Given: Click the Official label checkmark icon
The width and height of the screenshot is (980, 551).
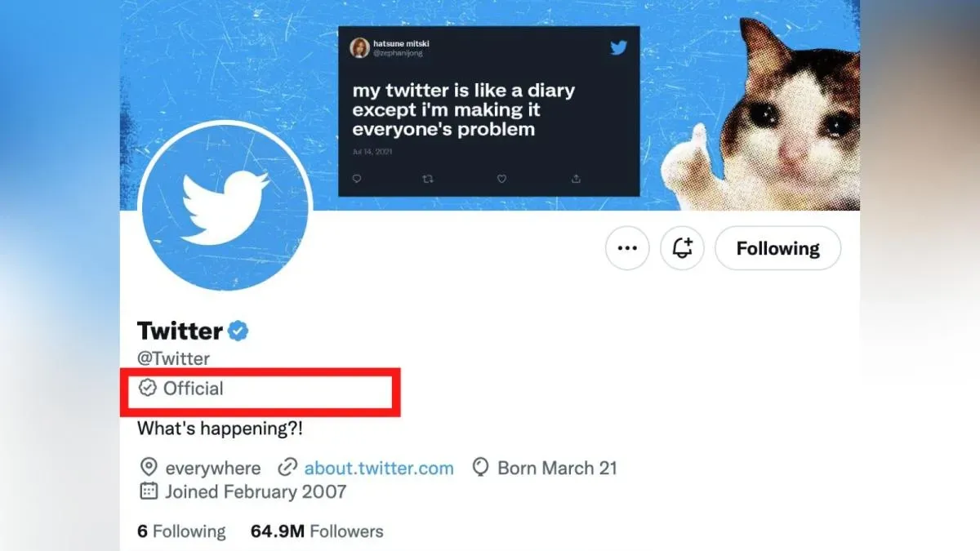Looking at the screenshot, I should [x=148, y=389].
